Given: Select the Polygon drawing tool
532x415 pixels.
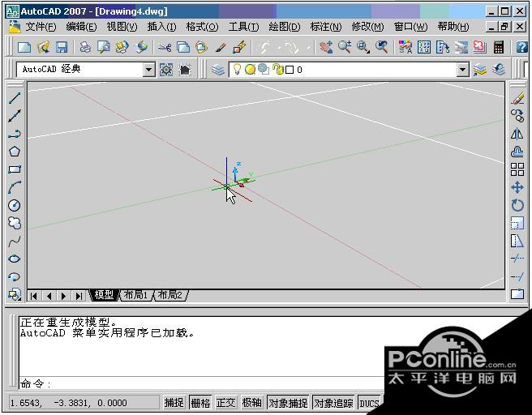Looking at the screenshot, I should point(15,152).
